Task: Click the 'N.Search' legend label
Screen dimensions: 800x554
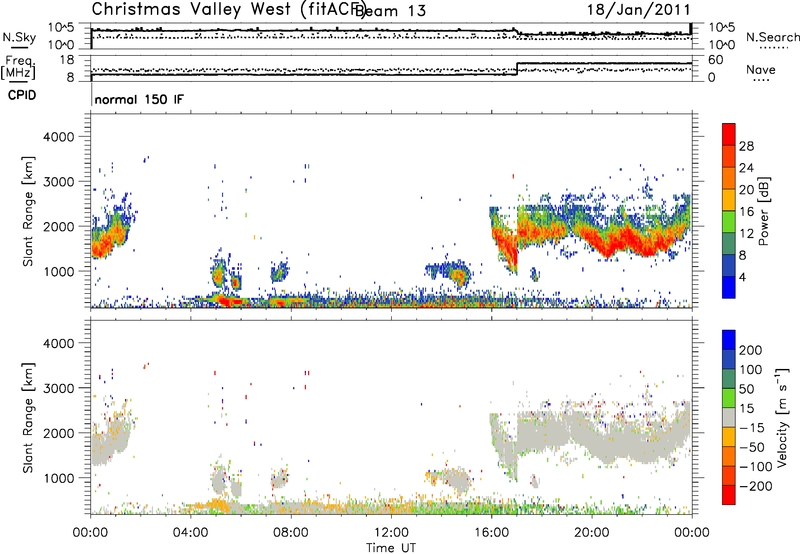Action: click(x=772, y=37)
